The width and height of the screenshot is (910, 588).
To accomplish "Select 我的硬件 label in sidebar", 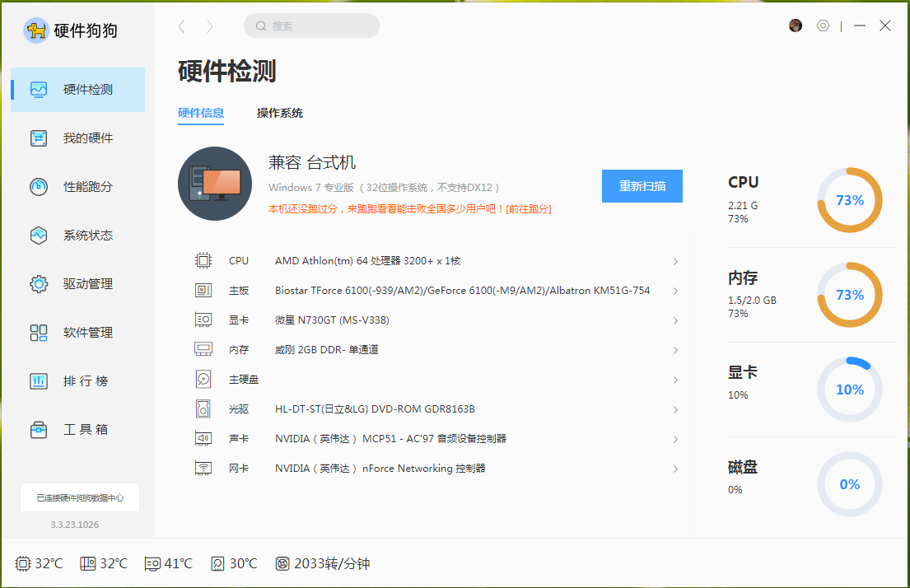I will tap(87, 138).
